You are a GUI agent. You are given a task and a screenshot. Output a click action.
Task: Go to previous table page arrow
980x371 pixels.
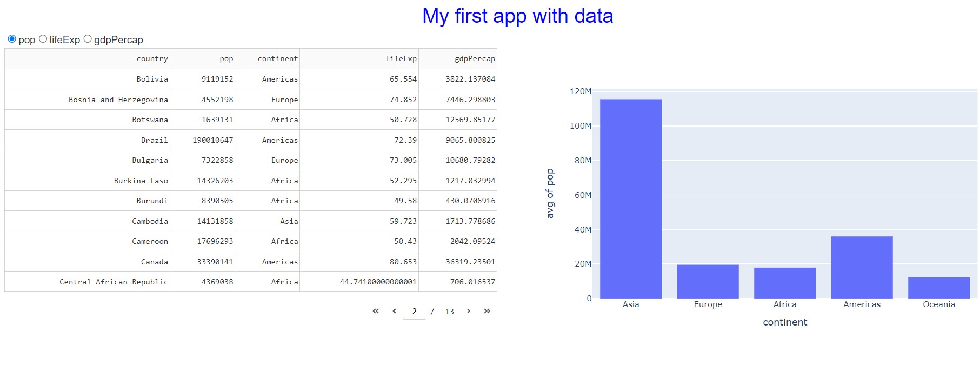coord(395,311)
